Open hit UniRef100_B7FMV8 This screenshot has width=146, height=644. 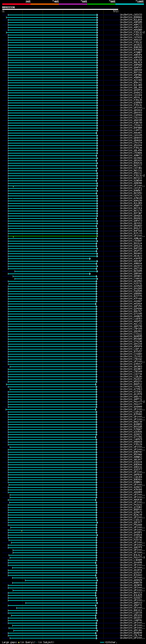[x=131, y=50]
